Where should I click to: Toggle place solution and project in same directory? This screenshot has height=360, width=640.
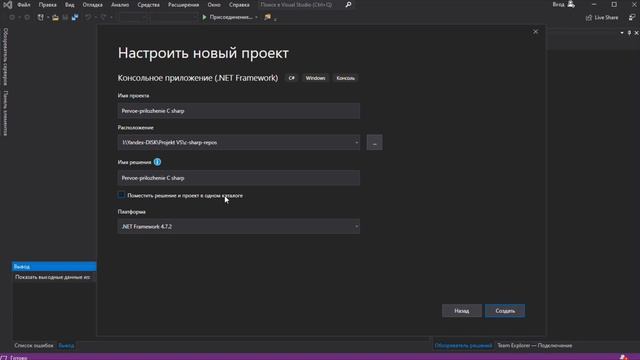121,195
